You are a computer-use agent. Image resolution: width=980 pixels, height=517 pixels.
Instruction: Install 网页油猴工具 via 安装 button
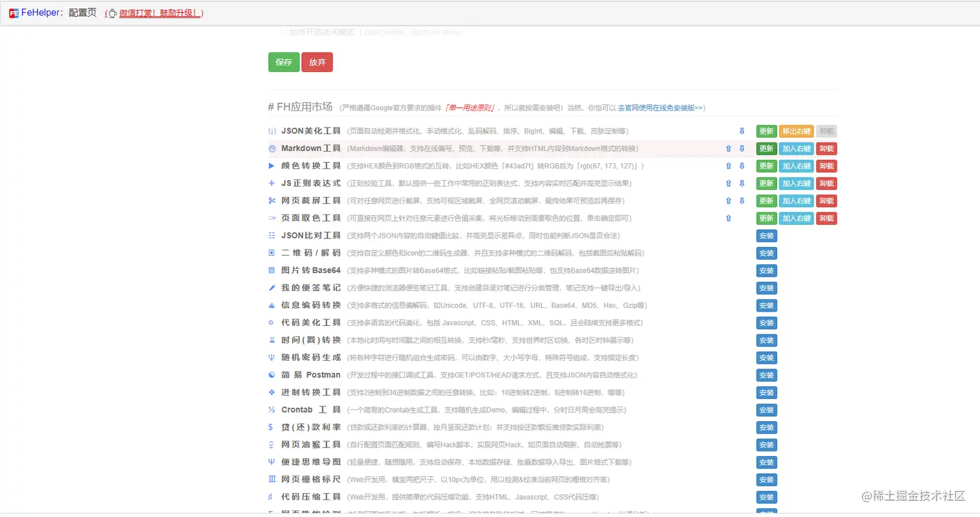[766, 445]
